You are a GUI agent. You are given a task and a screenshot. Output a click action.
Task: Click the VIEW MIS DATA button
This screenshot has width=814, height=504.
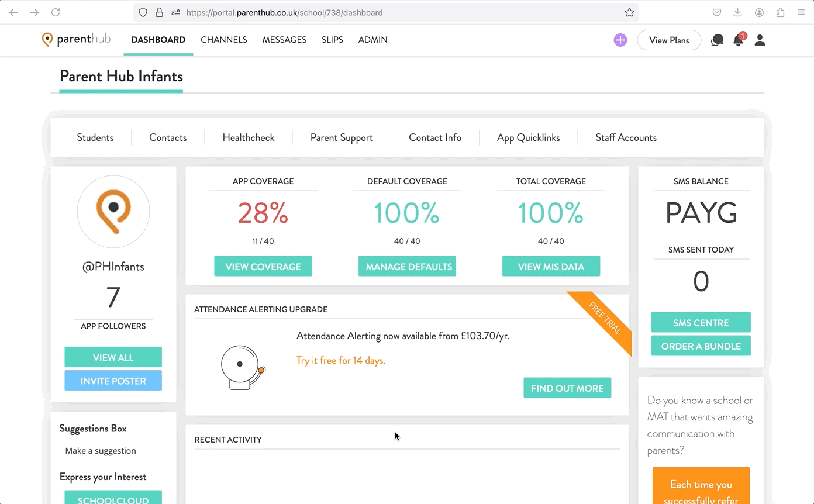click(551, 266)
